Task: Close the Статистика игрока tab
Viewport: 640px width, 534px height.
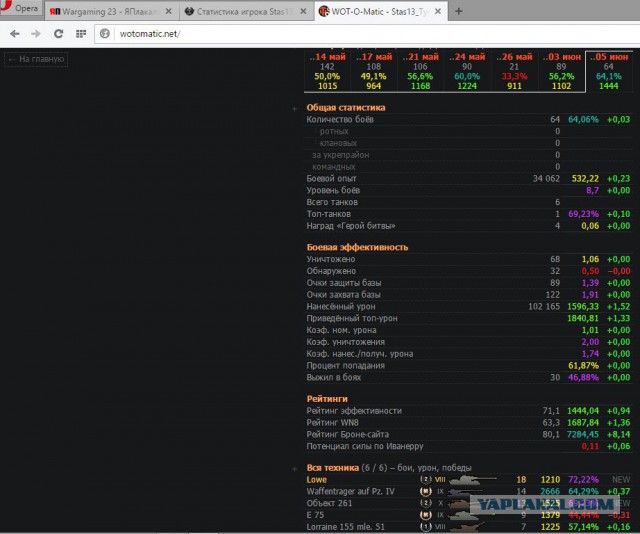Action: tap(303, 11)
